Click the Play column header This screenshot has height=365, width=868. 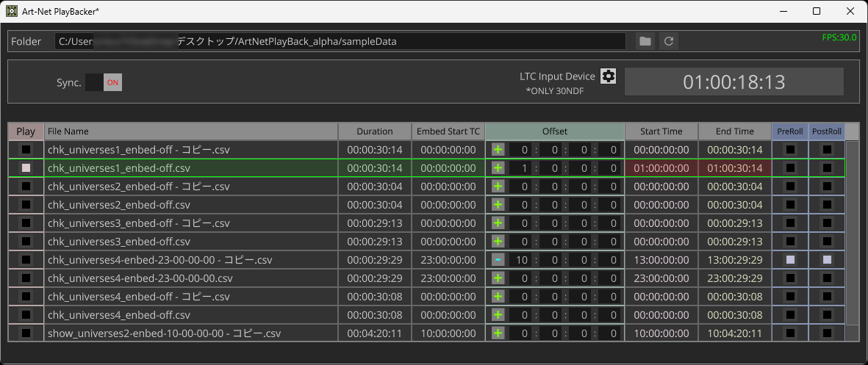coord(26,131)
